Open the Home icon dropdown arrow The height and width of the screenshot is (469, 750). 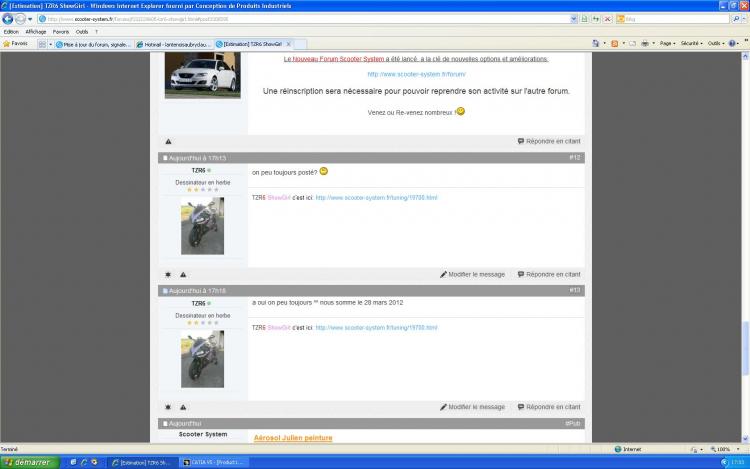(x=604, y=44)
